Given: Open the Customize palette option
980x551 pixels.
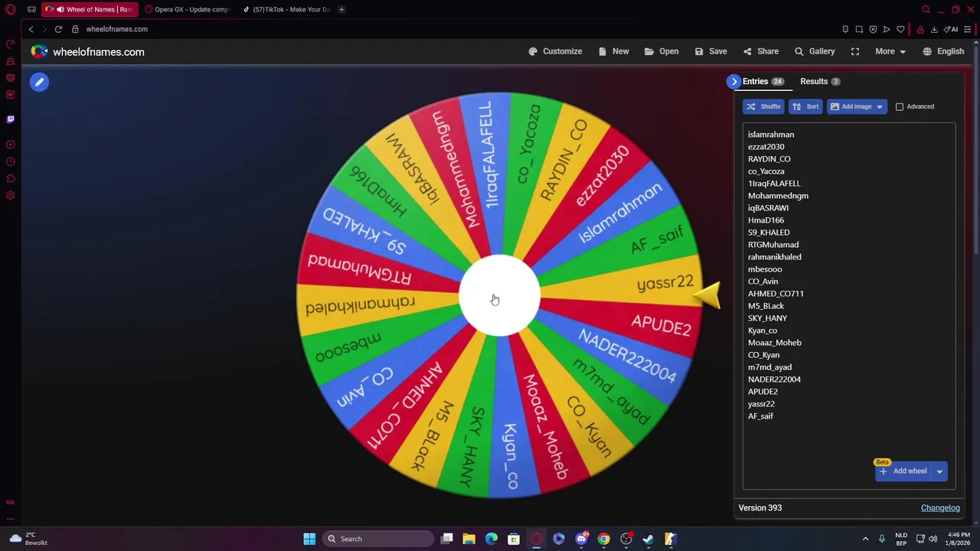Looking at the screenshot, I should tap(555, 51).
